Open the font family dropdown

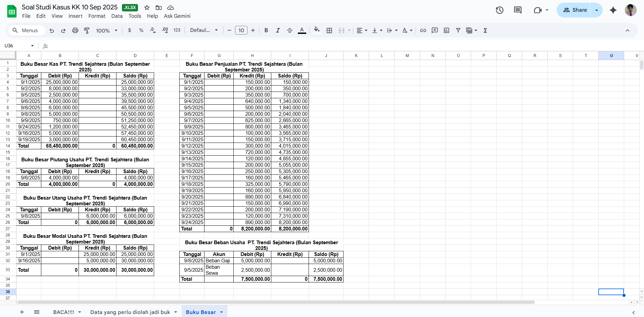(204, 30)
